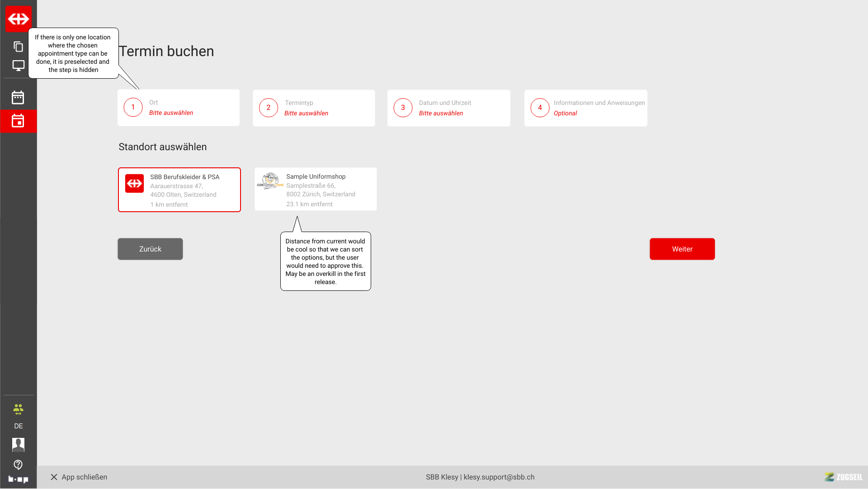Click the Zurück button
Viewport: 868px width, 489px height.
click(x=150, y=249)
